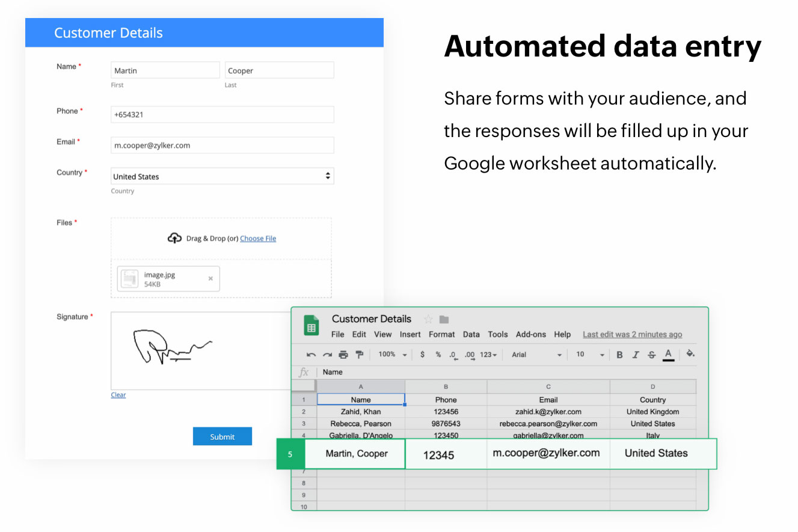This screenshot has height=532, width=798.
Task: Toggle bold formatting
Action: (620, 354)
